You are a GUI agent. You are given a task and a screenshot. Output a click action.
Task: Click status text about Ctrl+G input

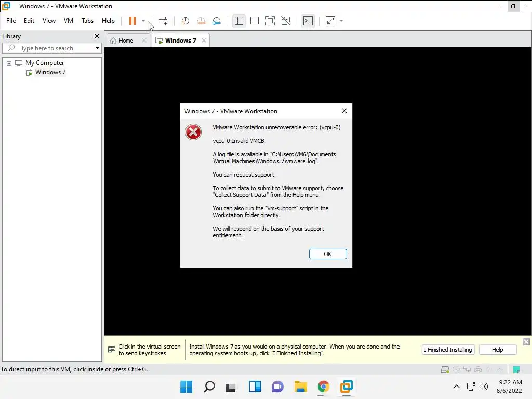pos(74,369)
